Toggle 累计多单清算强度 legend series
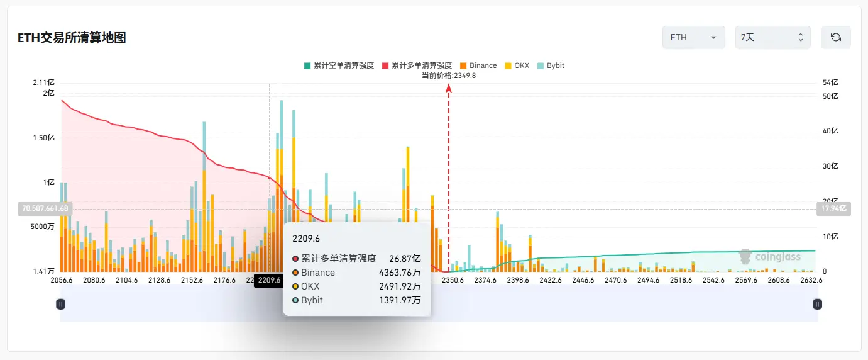The width and height of the screenshot is (868, 360). coord(417,65)
